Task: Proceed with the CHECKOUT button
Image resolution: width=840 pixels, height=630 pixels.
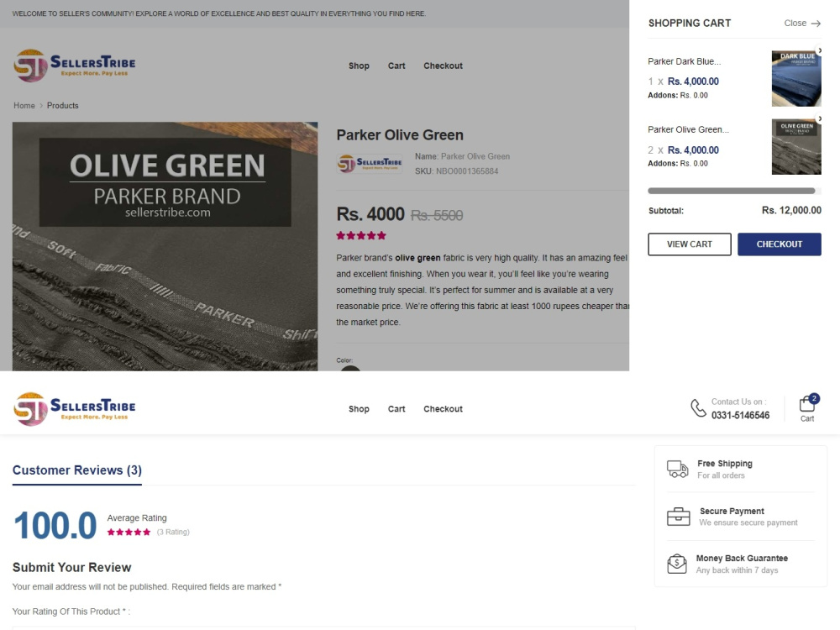Action: click(x=779, y=244)
